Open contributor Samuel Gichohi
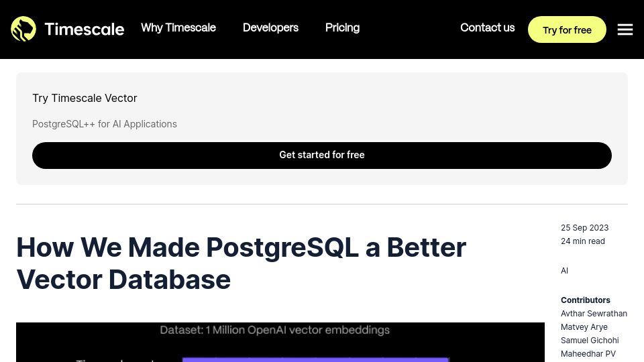This screenshot has height=362, width=644. click(x=590, y=341)
